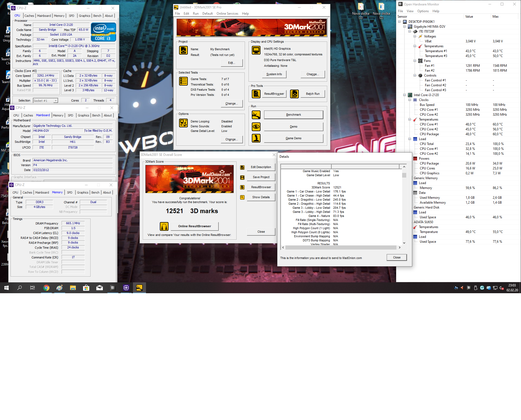521x420 pixels.
Task: Click the Benchmark button
Action: (294, 115)
